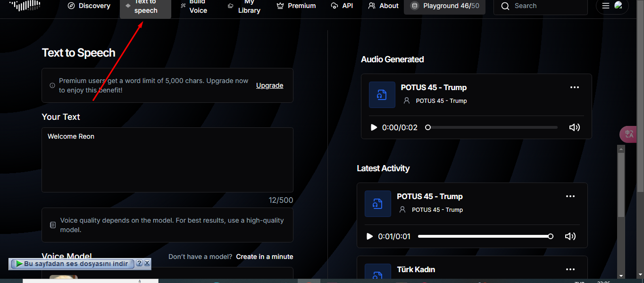Click the help question mark on download bar

(x=139, y=263)
